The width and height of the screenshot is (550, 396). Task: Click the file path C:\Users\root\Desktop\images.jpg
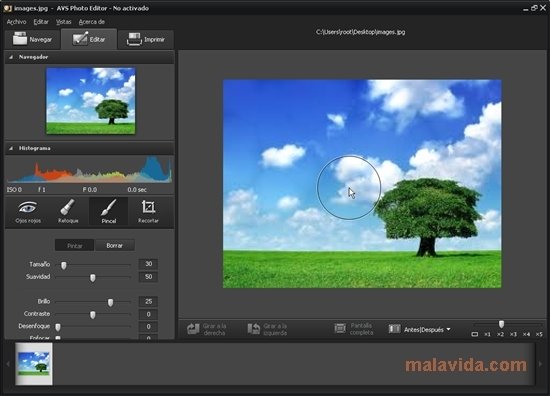(360, 32)
